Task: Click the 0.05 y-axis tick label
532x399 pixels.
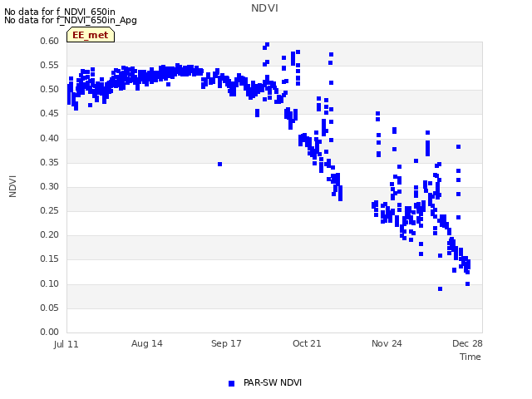Action: (50, 308)
